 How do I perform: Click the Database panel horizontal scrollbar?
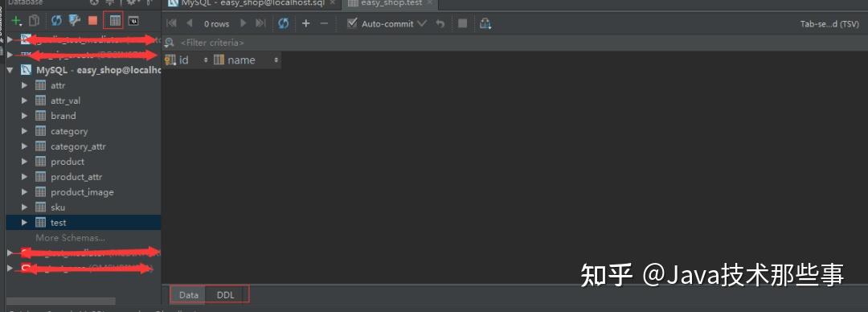tap(61, 301)
